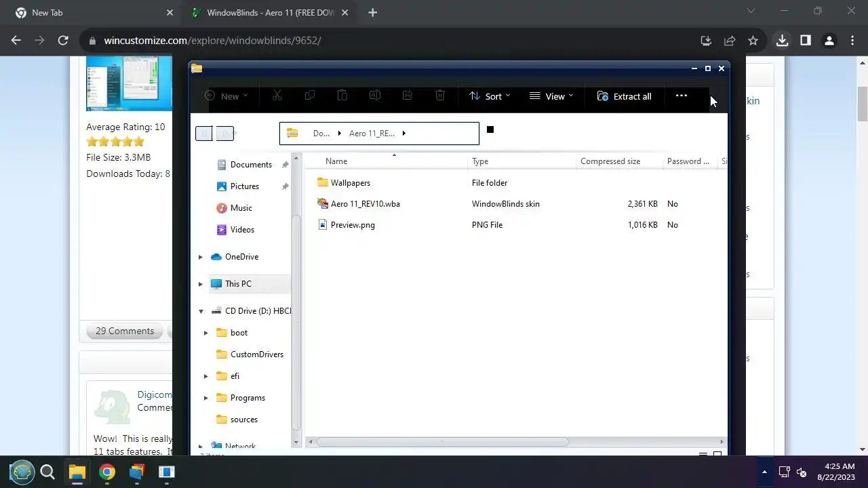Viewport: 868px width, 488px height.
Task: Expand the boot folder node
Action: (206, 333)
